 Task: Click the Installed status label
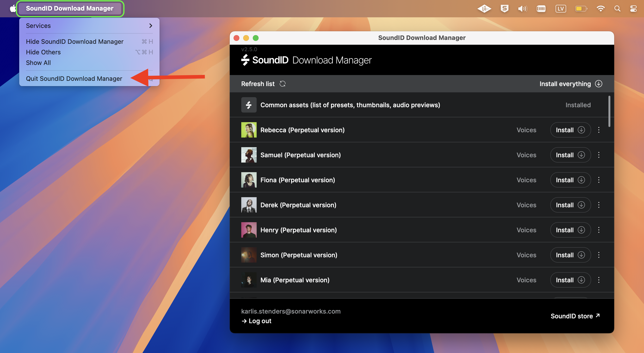pos(578,105)
